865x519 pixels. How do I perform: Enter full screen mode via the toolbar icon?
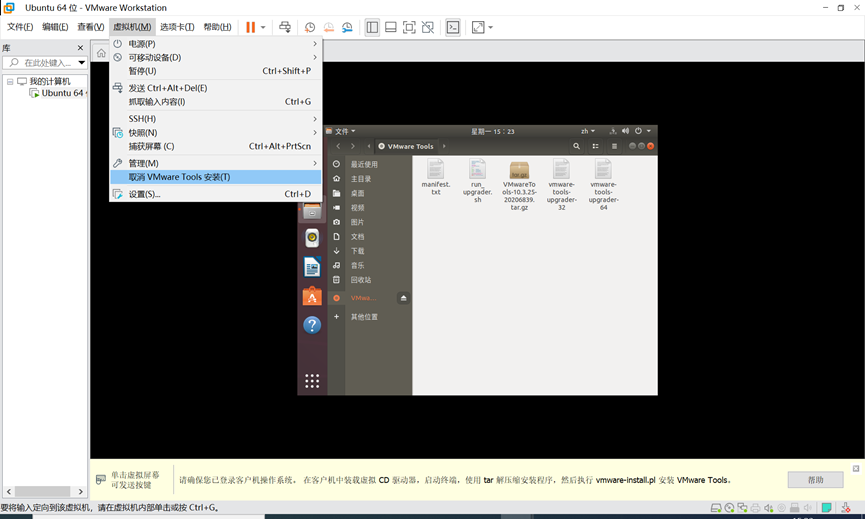click(x=409, y=27)
